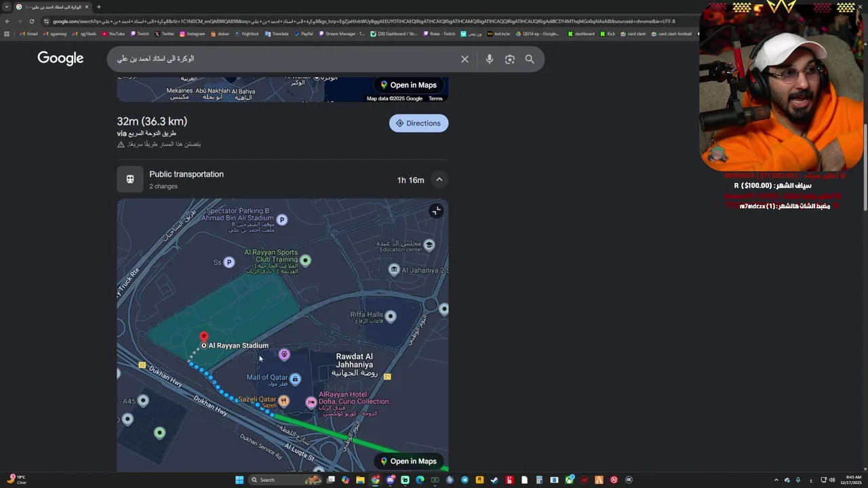The width and height of the screenshot is (868, 488).
Task: Click the Stream Manager bookmark
Action: [341, 34]
